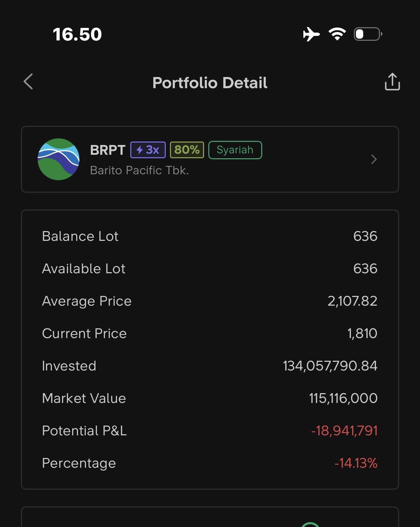The width and height of the screenshot is (420, 527).
Task: Tap the 80% margin badge
Action: 187,150
